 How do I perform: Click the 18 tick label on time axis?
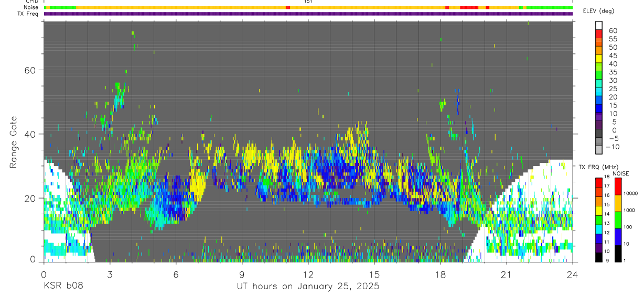click(440, 274)
